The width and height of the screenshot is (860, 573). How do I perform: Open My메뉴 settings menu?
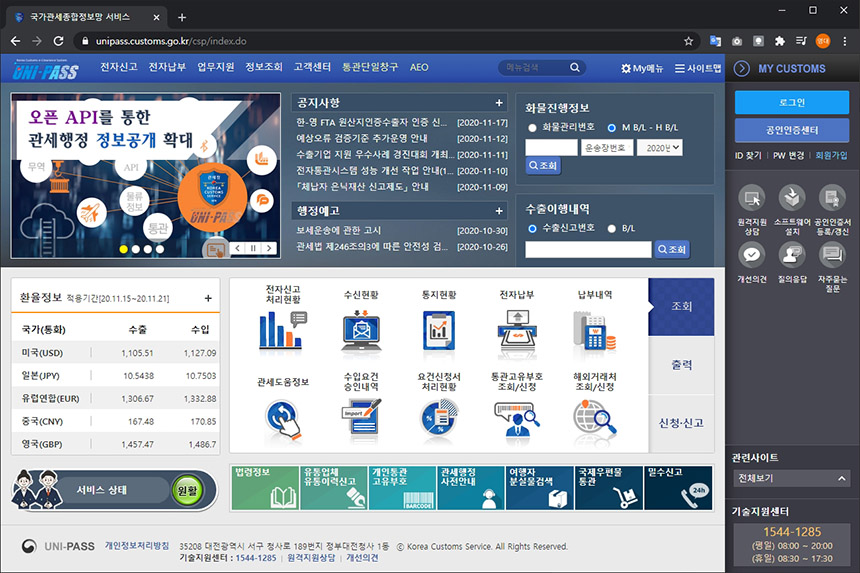coord(642,69)
